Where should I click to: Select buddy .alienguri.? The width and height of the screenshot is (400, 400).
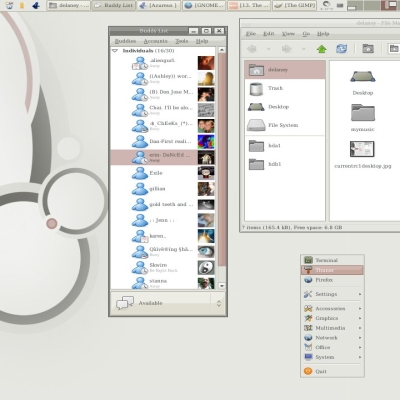click(163, 63)
